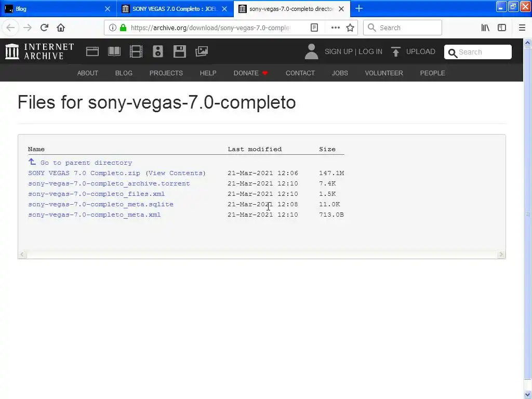Click the Last modified column header
Screen dimensions: 532x399
(255, 149)
